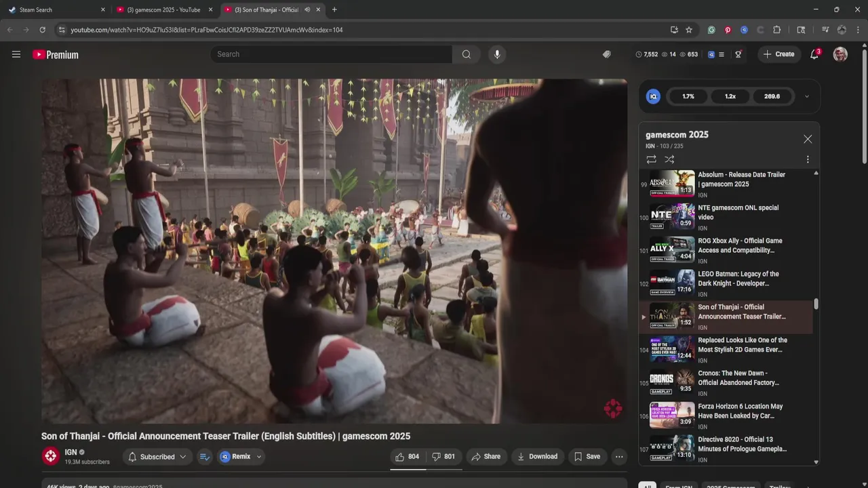Save video to a playlist

pos(587,457)
